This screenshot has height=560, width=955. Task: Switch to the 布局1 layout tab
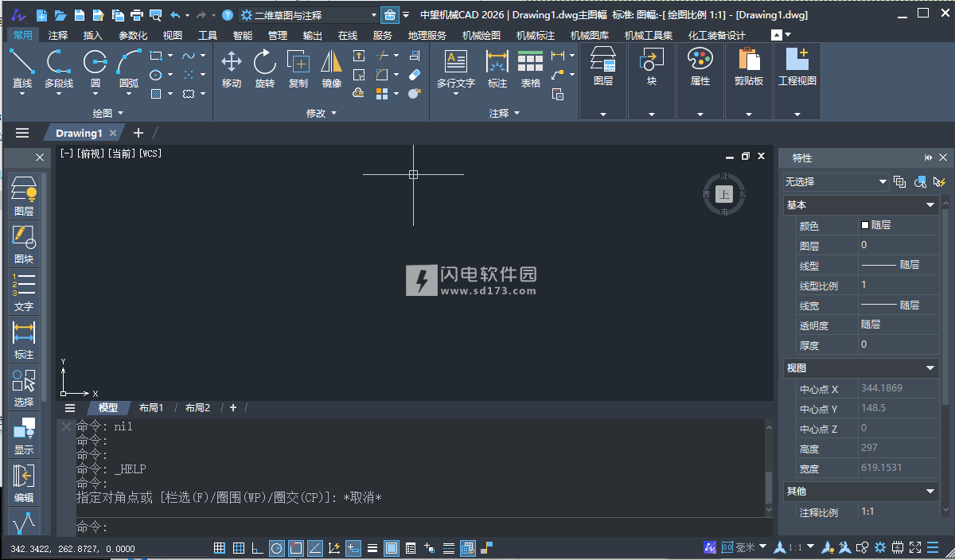click(x=151, y=408)
